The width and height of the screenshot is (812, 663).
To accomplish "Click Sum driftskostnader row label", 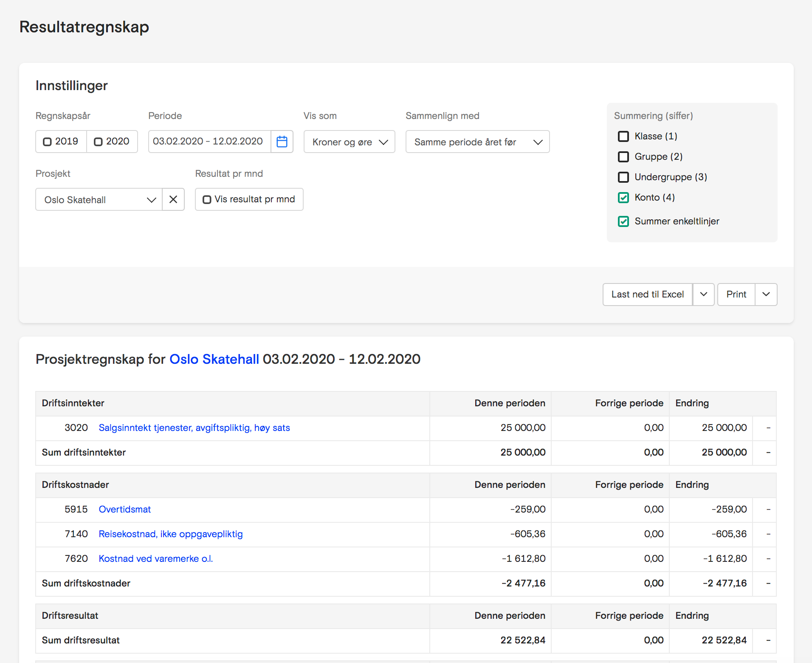I will [x=86, y=584].
